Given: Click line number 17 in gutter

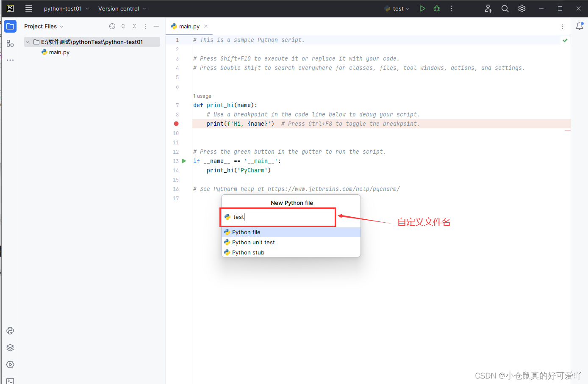Looking at the screenshot, I should (176, 198).
